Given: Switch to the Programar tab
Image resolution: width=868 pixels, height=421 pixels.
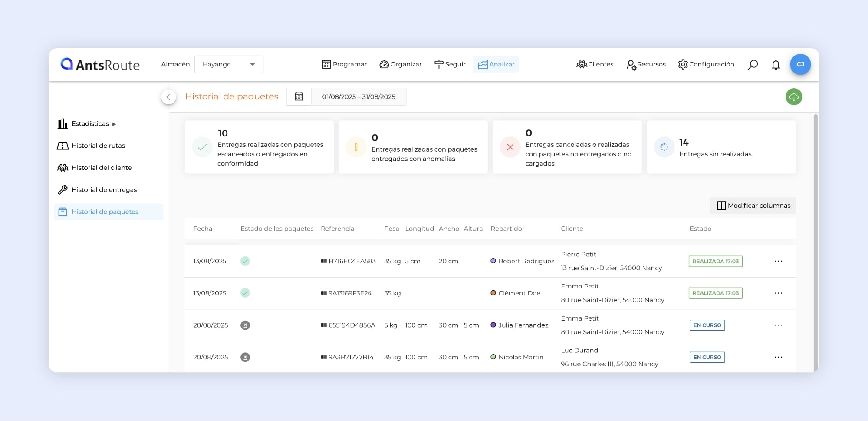Looking at the screenshot, I should coord(344,64).
